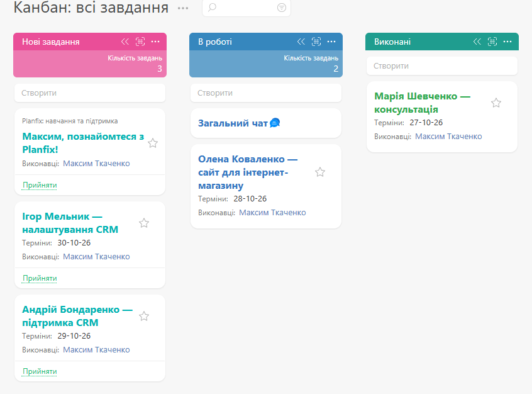Click the Канбан: всі завдання page title
The image size is (532, 394).
click(91, 8)
